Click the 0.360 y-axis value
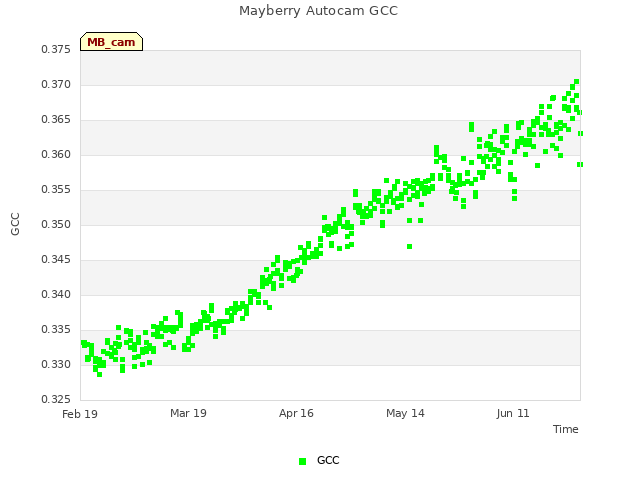 point(56,155)
